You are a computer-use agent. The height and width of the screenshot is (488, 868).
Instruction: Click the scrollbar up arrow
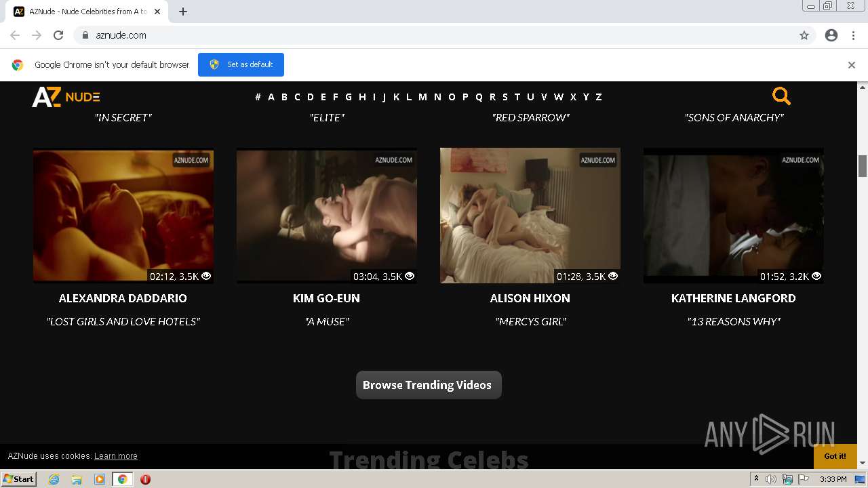point(863,87)
